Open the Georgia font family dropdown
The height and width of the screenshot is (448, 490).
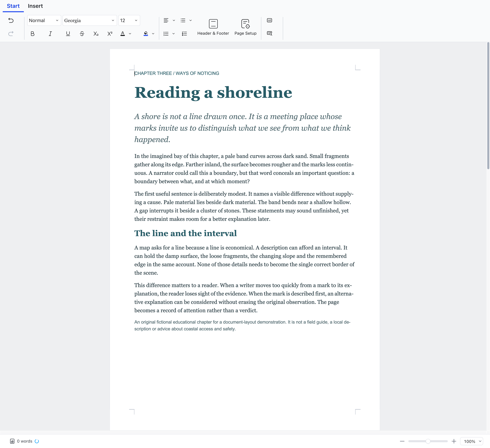click(x=90, y=20)
